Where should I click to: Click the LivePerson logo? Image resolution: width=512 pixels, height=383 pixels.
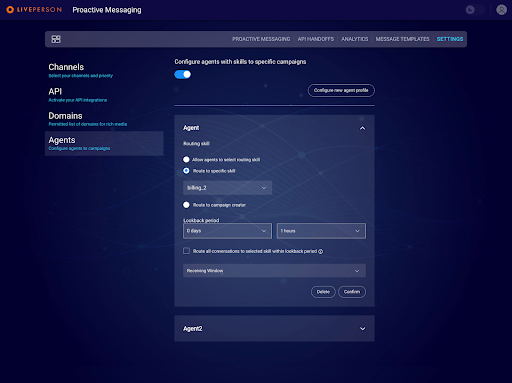pos(34,10)
